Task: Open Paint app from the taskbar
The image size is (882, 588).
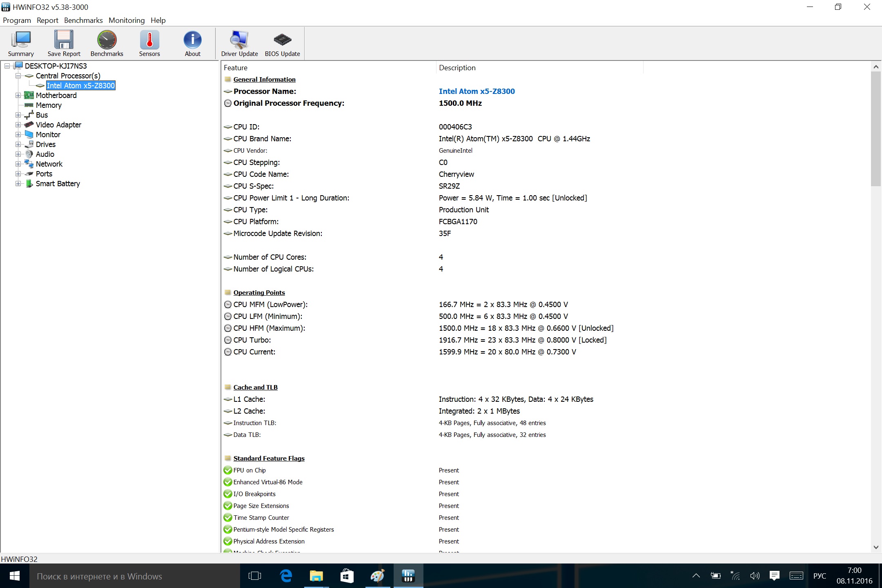Action: click(x=378, y=576)
